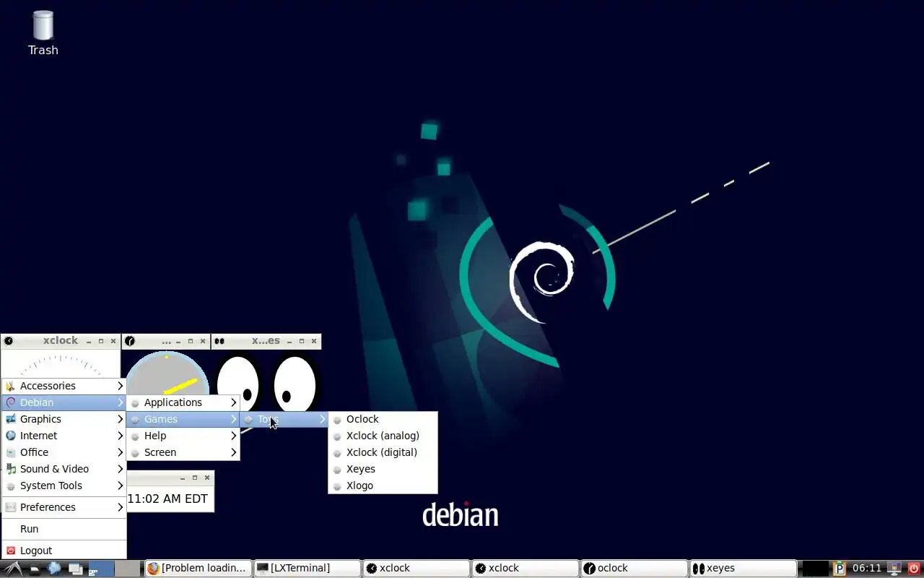Launch the web browser globe icon
The width and height of the screenshot is (924, 578).
[x=54, y=569]
